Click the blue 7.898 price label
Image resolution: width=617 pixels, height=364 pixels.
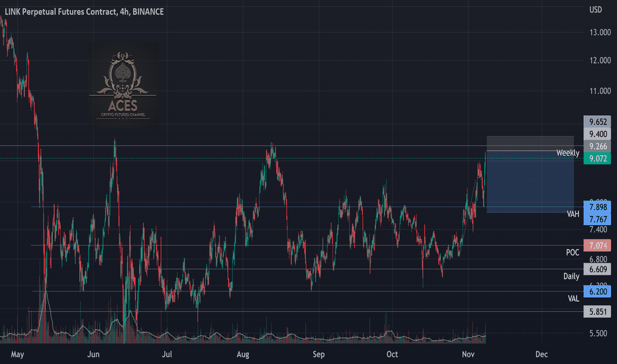coord(597,207)
